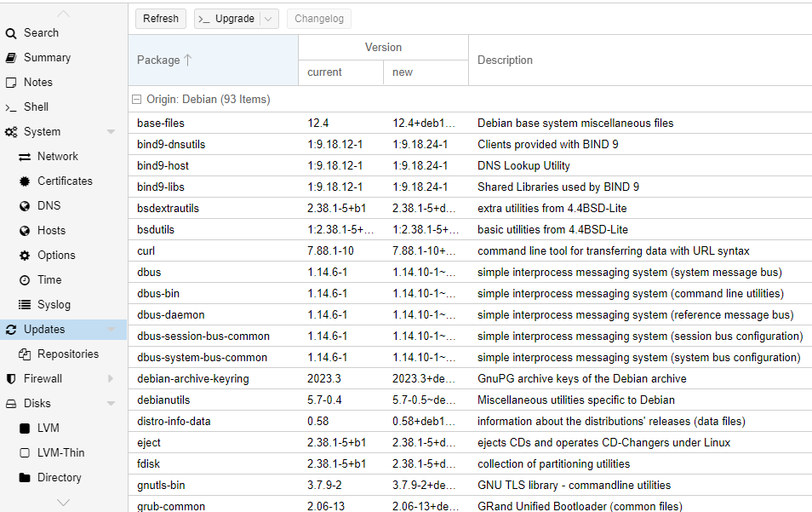Collapse the Disks section arrow
Viewport: 812px width, 512px height.
click(111, 404)
